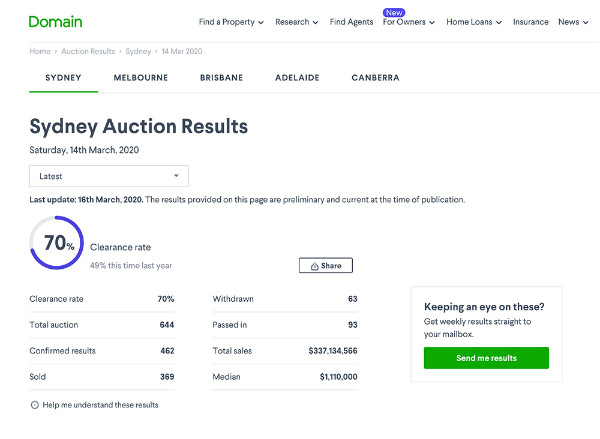Click the Send me results button
Image resolution: width=600 pixels, height=439 pixels.
(486, 358)
